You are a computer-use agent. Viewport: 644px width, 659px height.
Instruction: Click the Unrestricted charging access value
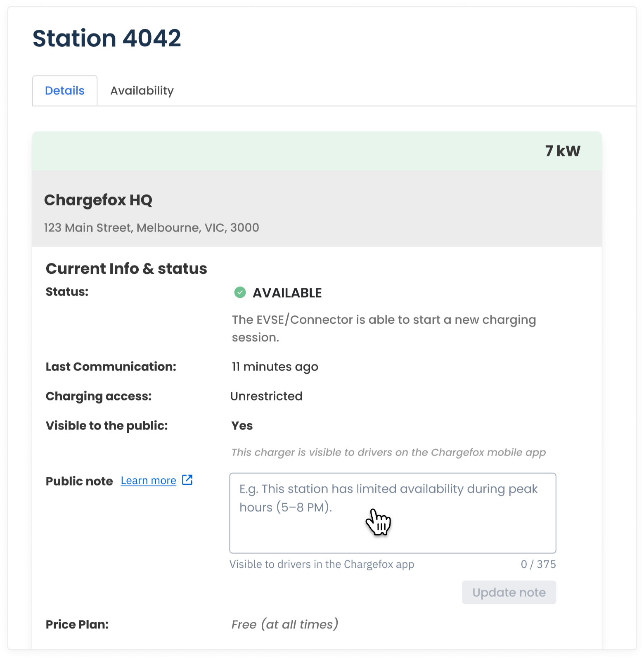pyautogui.click(x=267, y=396)
